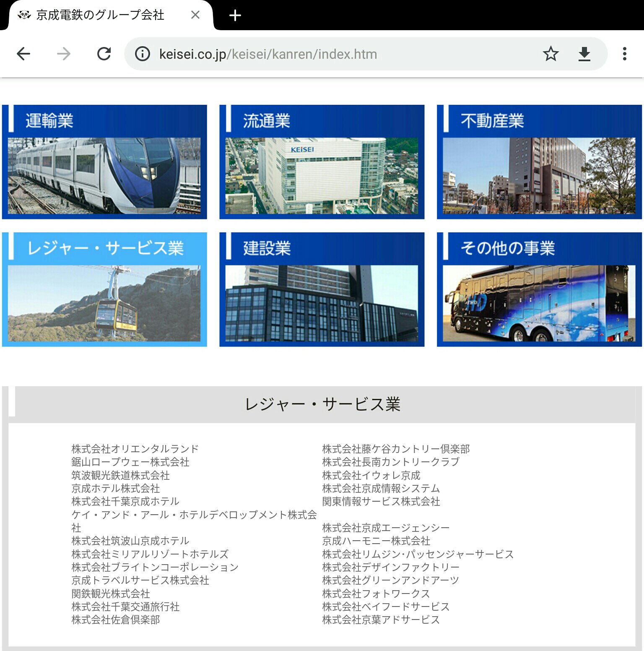Open the 不動産業 category tile
The image size is (644, 651).
(539, 162)
